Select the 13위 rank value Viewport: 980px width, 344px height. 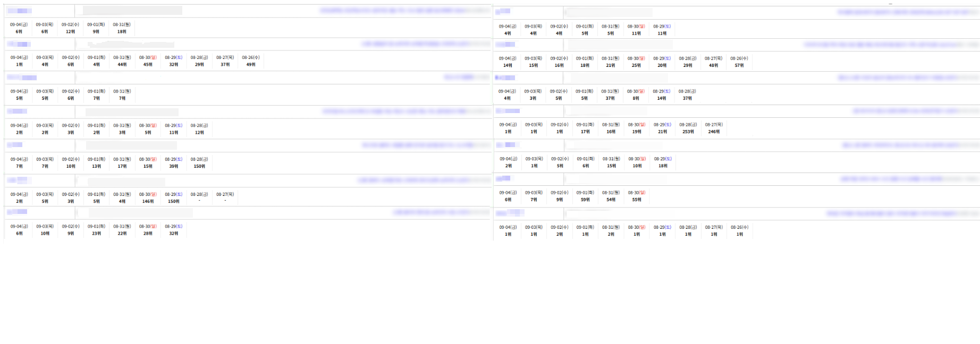pyautogui.click(x=96, y=167)
